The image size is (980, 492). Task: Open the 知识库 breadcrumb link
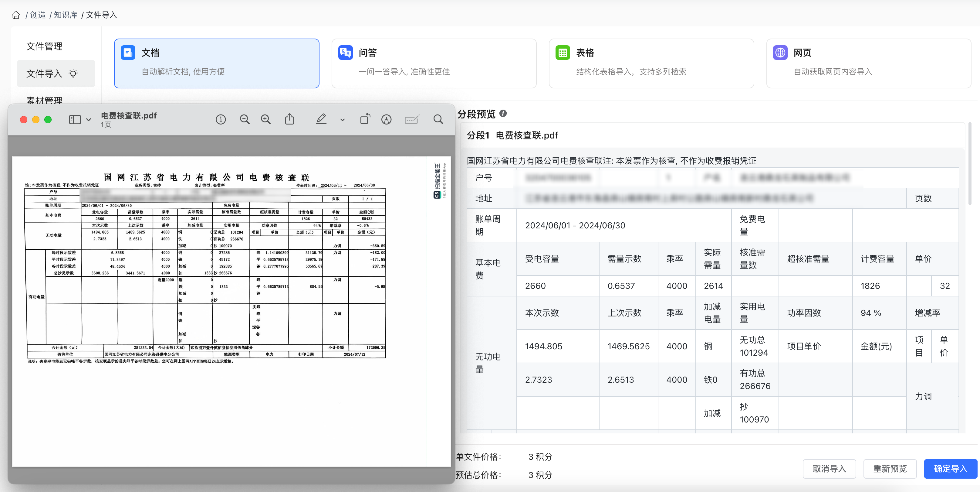coord(66,15)
